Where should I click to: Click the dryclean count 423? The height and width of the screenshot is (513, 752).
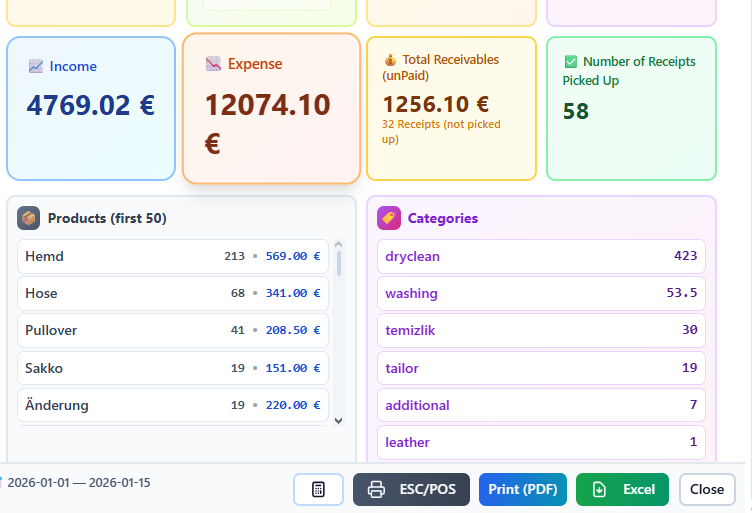pyautogui.click(x=685, y=256)
